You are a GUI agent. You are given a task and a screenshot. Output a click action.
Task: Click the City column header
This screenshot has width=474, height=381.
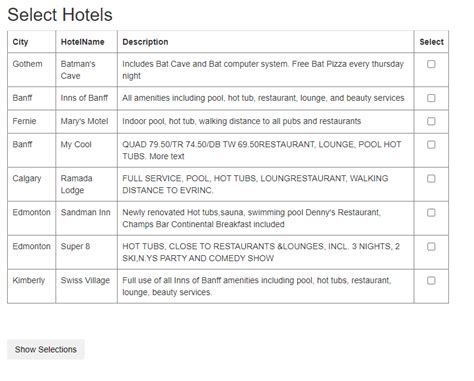(20, 42)
